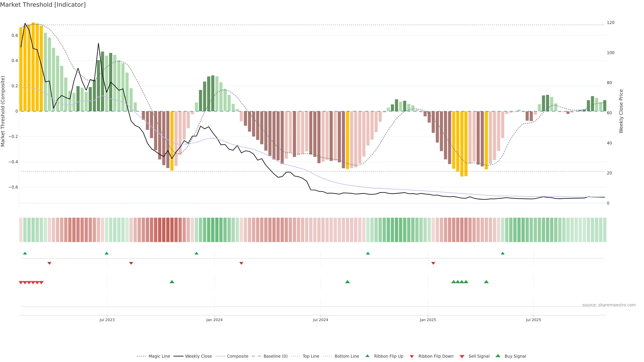Click the ribbon flip up marker near Jul 2023
The image size is (644, 362).
[106, 253]
